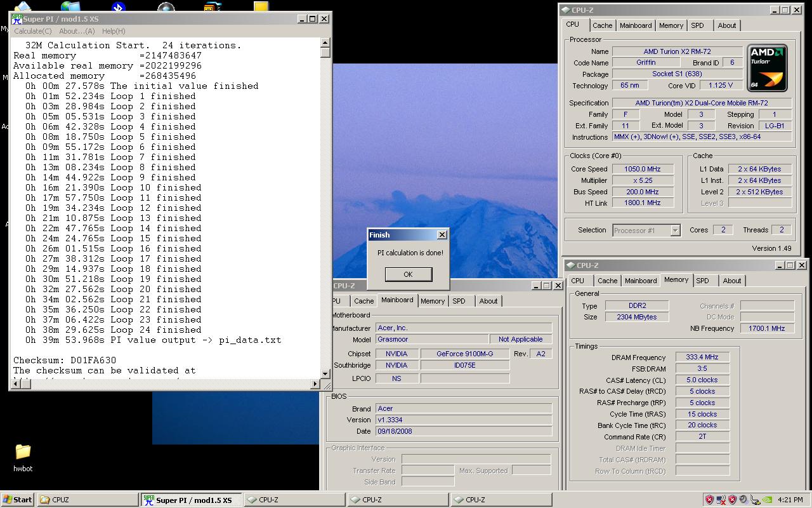
Task: Open Mainboard tab in the CPU-Z Memory window
Action: [641, 281]
